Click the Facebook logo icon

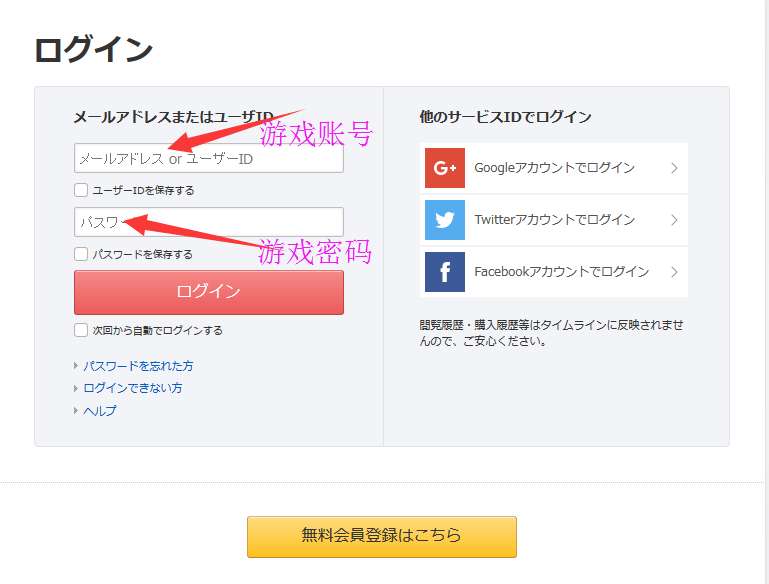click(x=444, y=272)
